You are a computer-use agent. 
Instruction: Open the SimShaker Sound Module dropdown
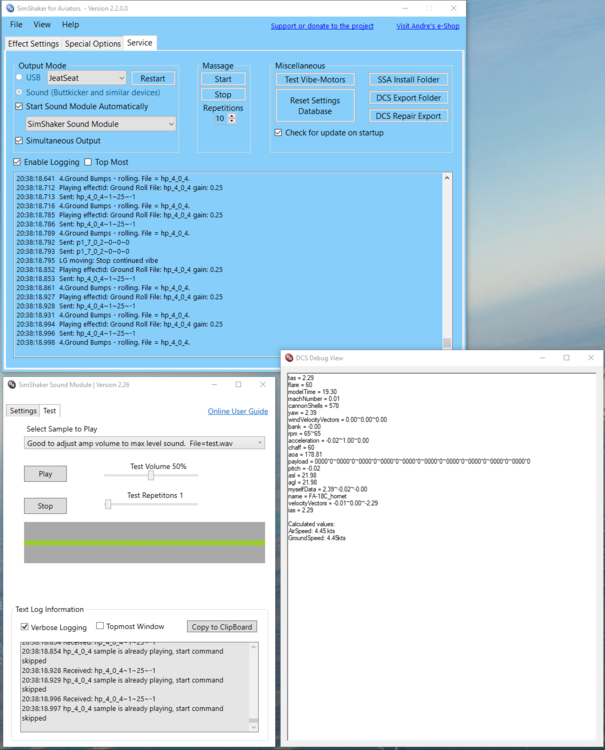click(x=101, y=124)
